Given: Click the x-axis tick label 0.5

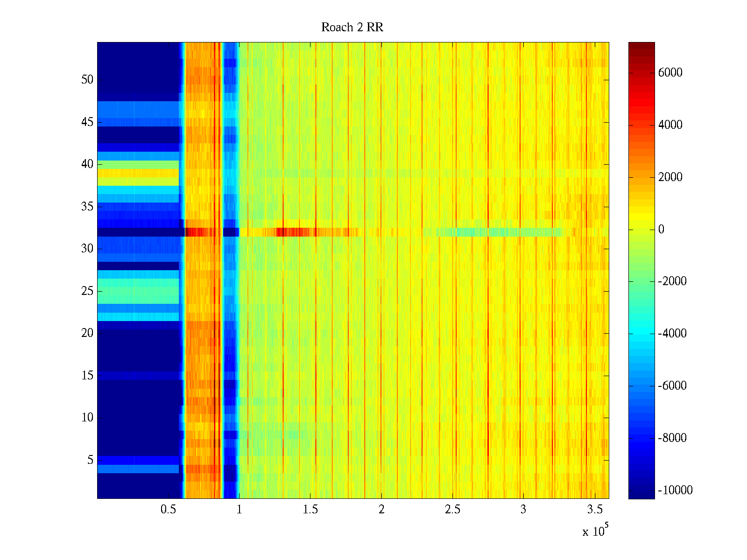Looking at the screenshot, I should [x=168, y=510].
